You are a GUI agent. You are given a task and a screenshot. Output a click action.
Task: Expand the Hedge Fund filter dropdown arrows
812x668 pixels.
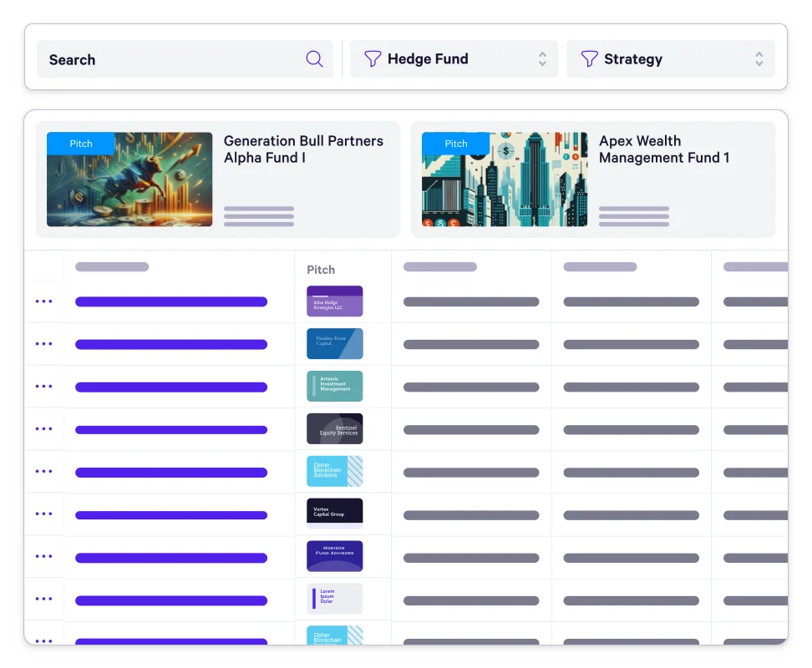[542, 59]
